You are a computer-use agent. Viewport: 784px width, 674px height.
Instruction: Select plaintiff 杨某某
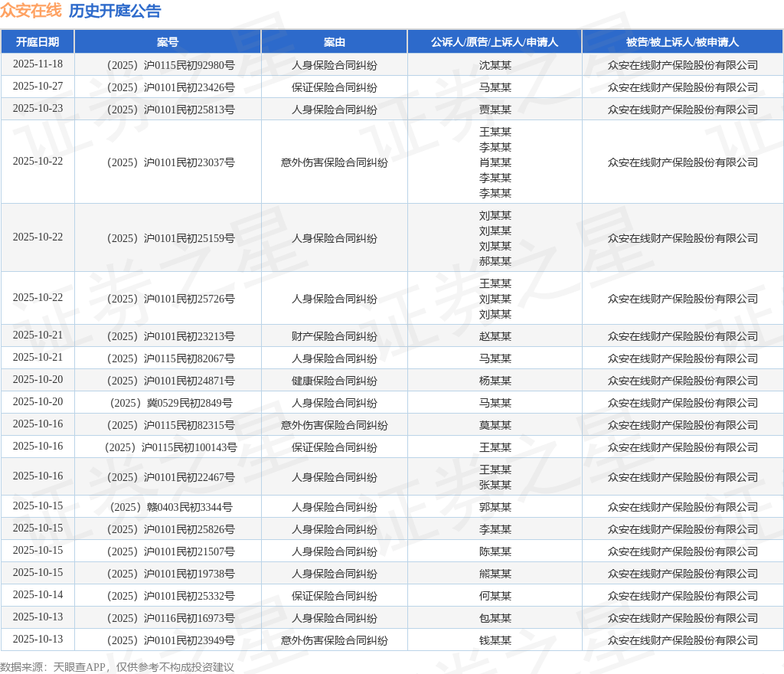click(495, 381)
